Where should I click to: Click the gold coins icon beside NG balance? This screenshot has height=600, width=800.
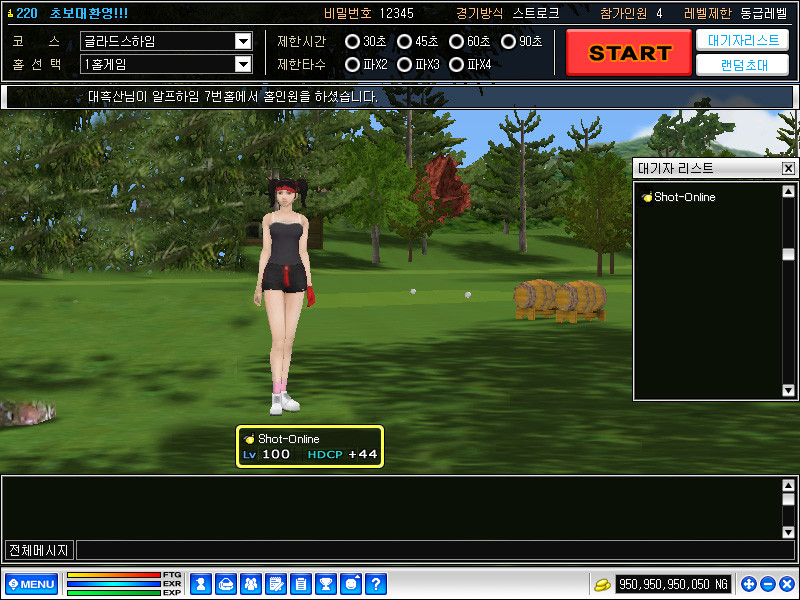coord(602,584)
